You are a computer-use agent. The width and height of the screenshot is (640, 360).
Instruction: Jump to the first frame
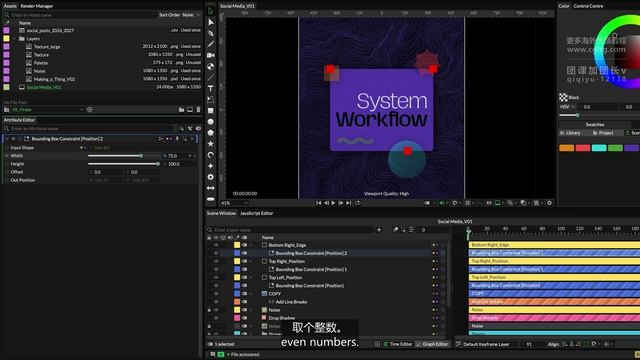(318, 203)
